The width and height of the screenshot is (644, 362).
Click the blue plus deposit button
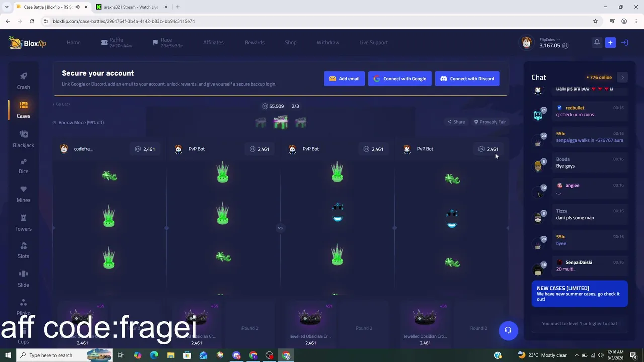click(610, 43)
